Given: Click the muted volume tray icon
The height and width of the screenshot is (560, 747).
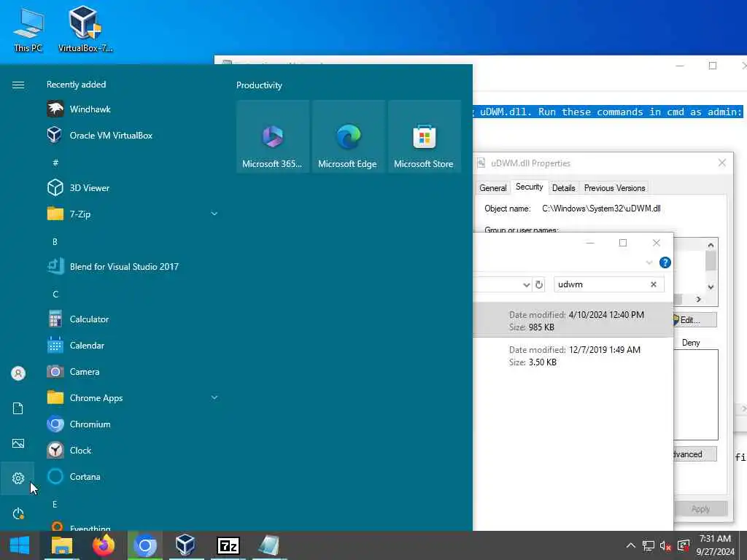Looking at the screenshot, I should coord(665,545).
